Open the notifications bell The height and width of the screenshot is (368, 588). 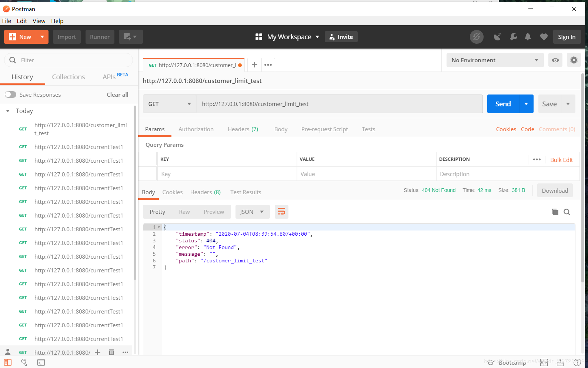[x=528, y=37]
